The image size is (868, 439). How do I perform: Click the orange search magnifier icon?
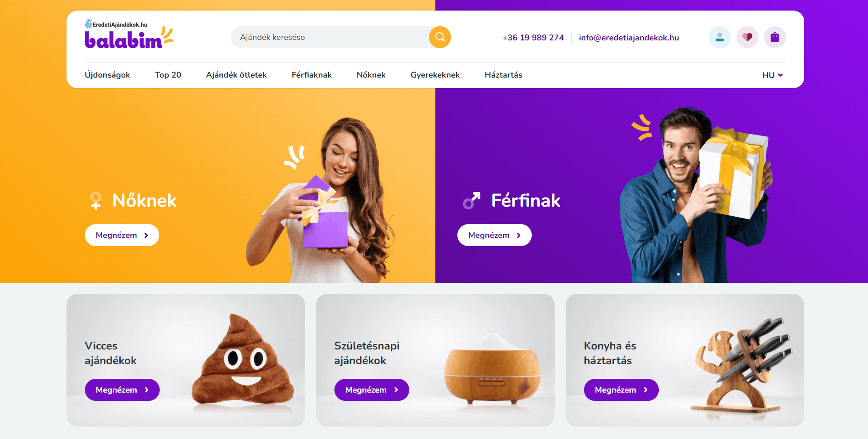[440, 37]
